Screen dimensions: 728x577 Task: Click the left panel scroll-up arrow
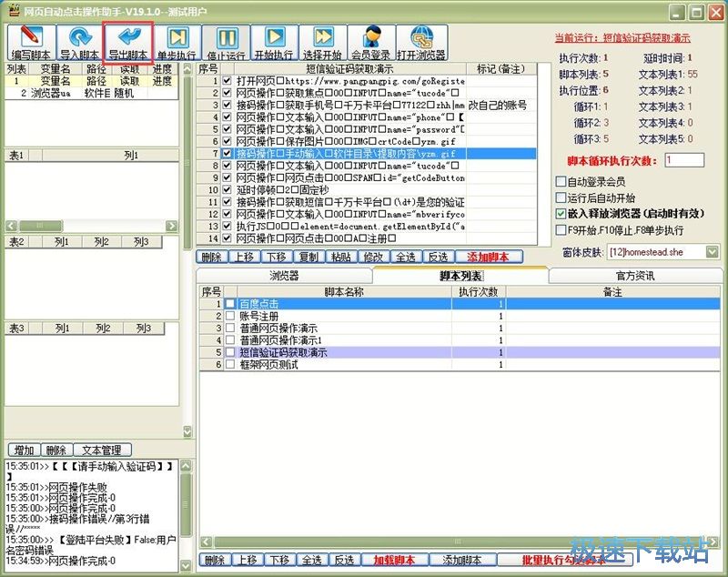(x=187, y=70)
